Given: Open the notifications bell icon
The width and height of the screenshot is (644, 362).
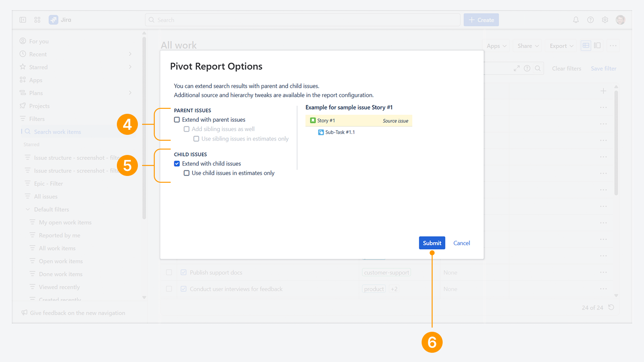Looking at the screenshot, I should (x=576, y=20).
